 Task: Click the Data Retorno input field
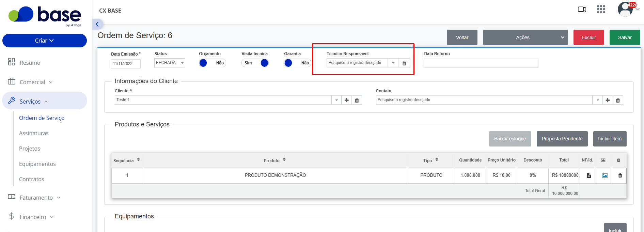pos(481,63)
